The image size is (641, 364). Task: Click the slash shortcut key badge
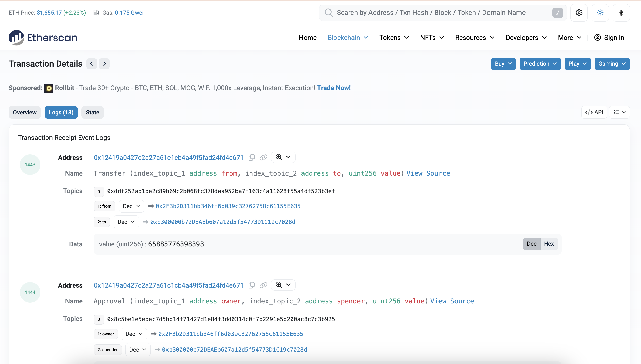pos(558,13)
